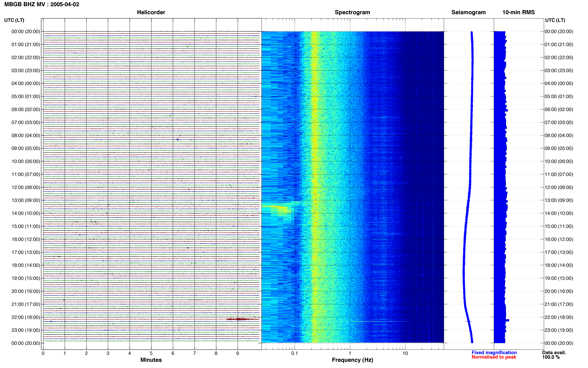Click frequency tick label 10
The width and height of the screenshot is (588, 368).
pos(405,353)
